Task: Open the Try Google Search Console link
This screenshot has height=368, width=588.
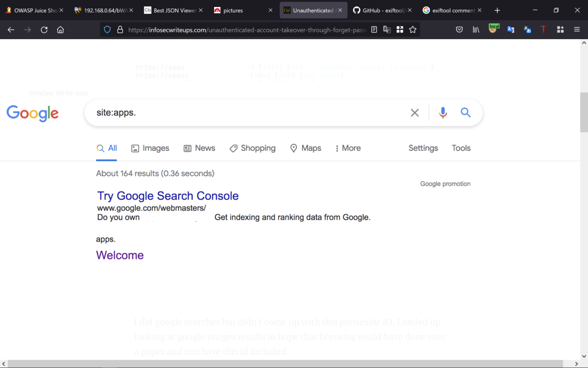Action: tap(168, 196)
